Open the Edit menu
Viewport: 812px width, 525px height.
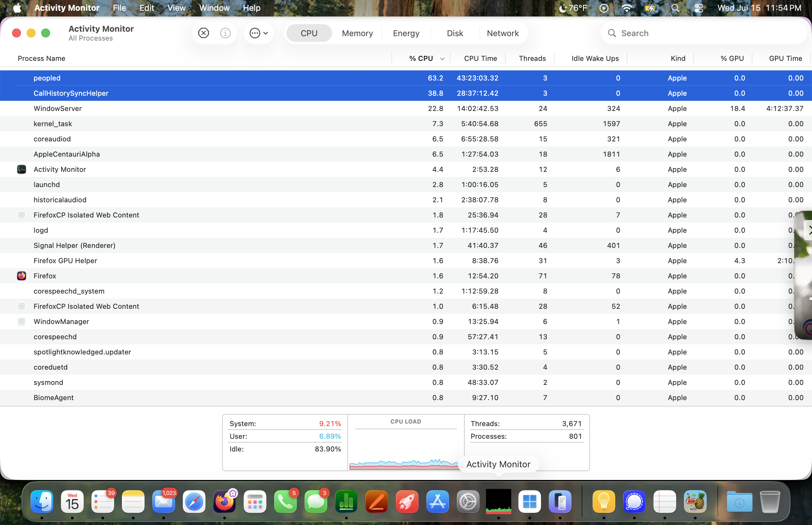coord(147,8)
